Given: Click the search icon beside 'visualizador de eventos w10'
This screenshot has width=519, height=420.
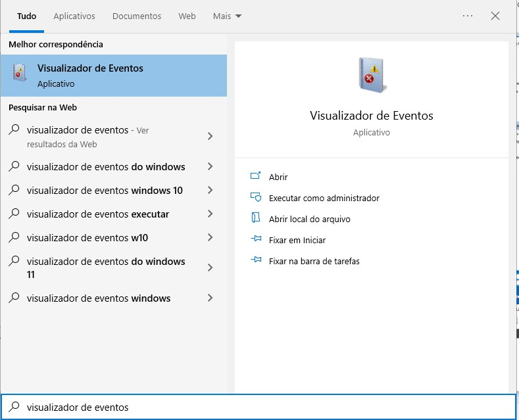Looking at the screenshot, I should 14,237.
